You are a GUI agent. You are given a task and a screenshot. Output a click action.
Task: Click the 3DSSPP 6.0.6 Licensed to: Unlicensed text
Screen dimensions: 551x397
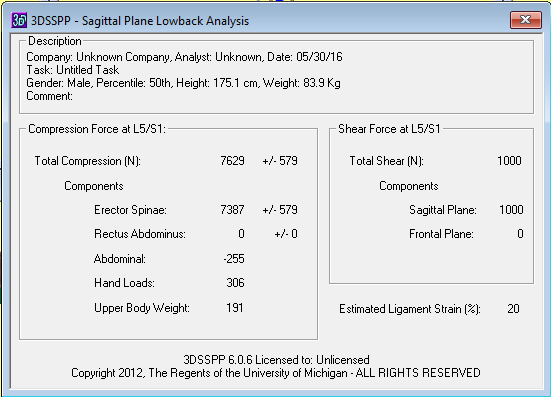[x=276, y=360]
